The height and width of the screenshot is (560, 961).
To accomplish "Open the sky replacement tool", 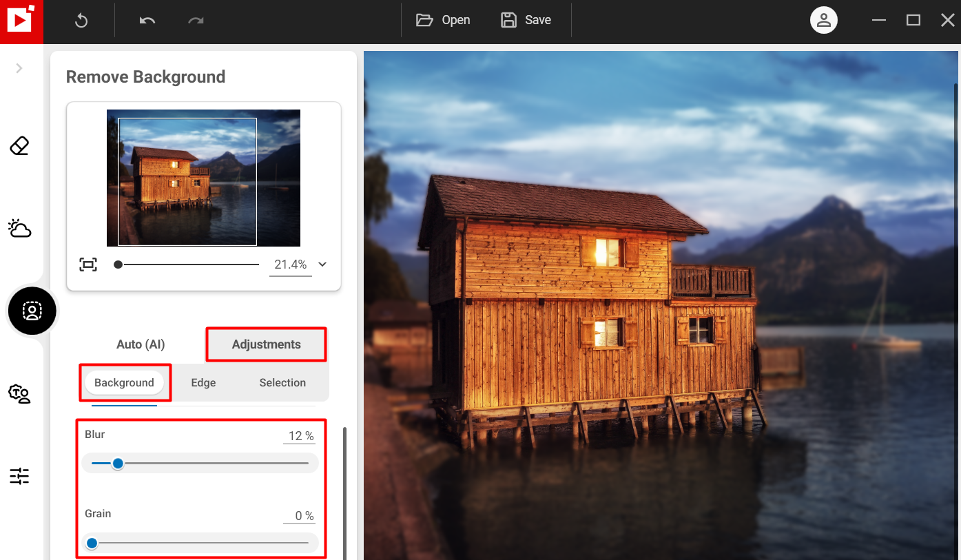I will [19, 228].
